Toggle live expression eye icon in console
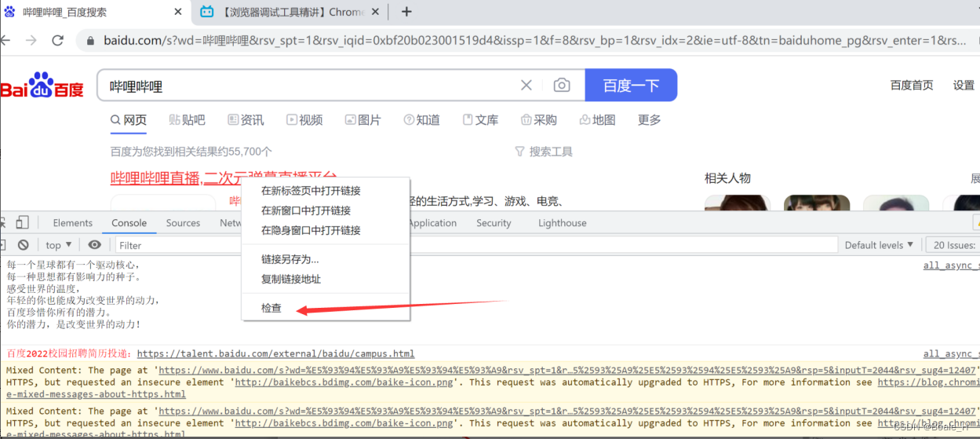Viewport: 980px width, 439px height. click(94, 245)
